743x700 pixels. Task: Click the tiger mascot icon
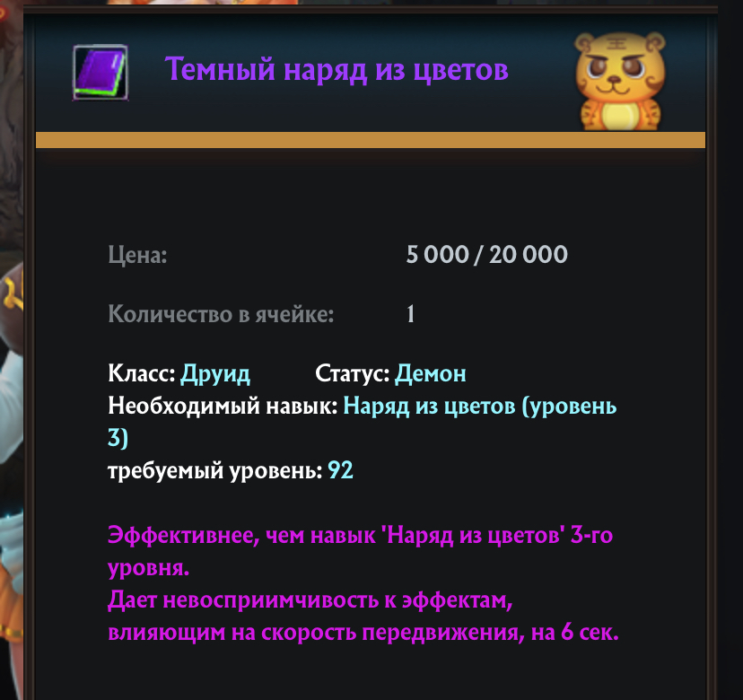(x=620, y=81)
